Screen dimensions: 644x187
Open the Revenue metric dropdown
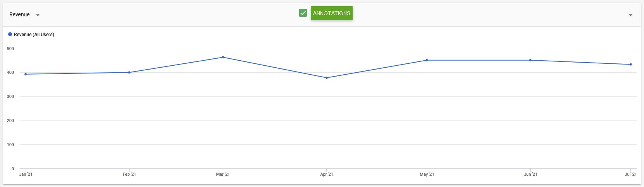(24, 15)
